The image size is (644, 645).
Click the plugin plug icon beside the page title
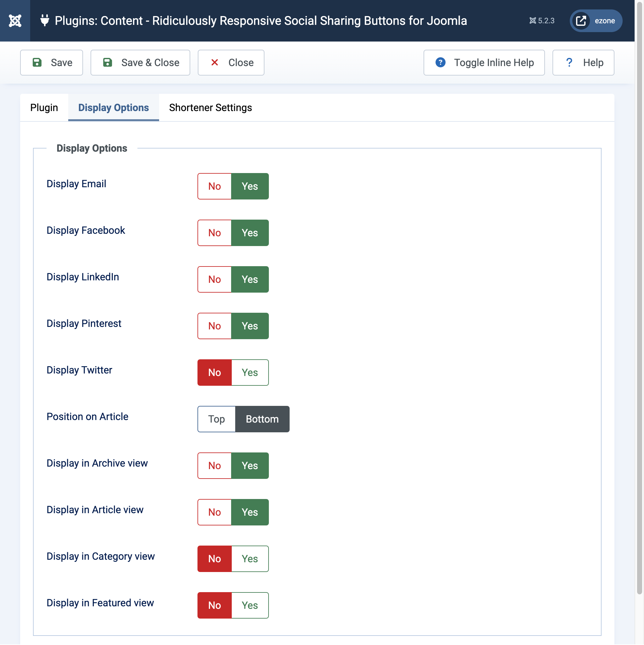(x=45, y=20)
